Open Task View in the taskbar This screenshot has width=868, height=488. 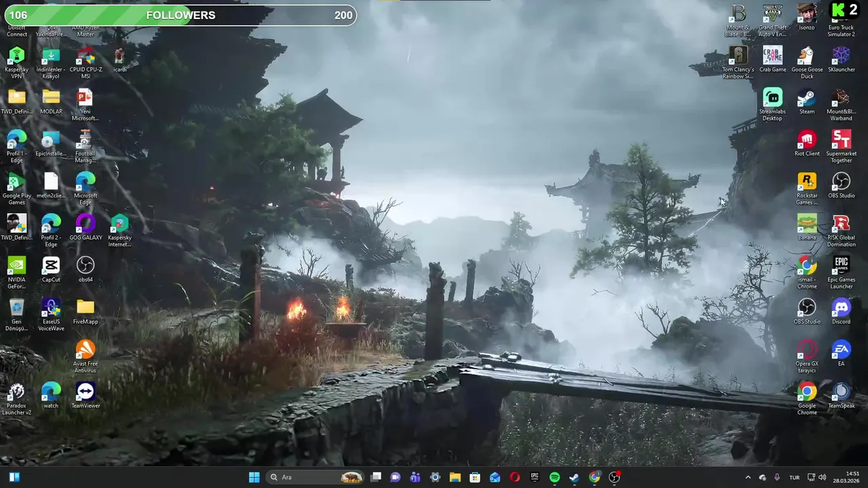tap(376, 477)
